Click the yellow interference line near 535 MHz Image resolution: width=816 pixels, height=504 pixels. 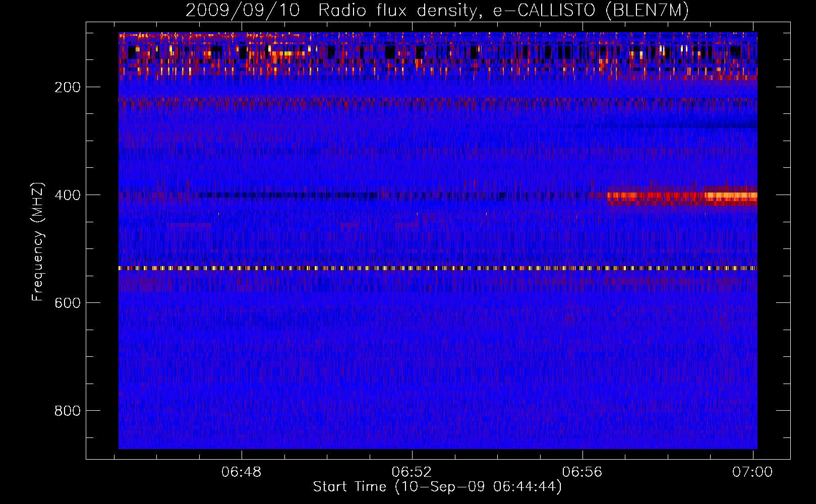tap(438, 268)
